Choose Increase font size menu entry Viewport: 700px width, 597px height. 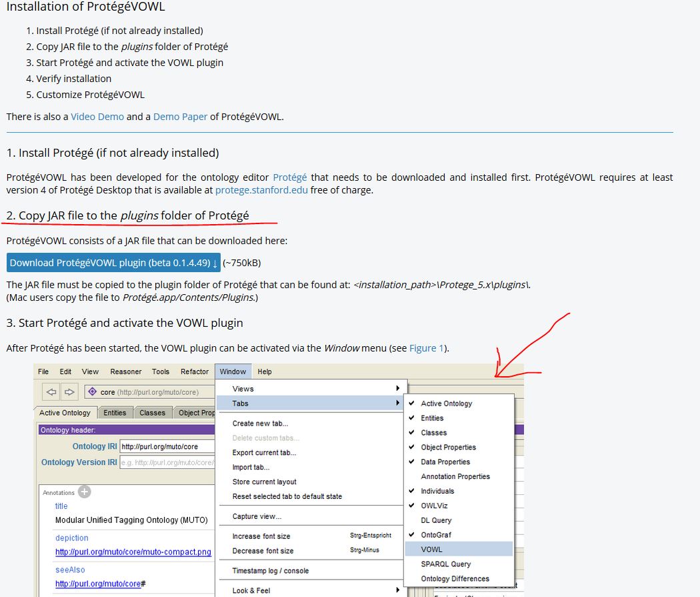[261, 536]
